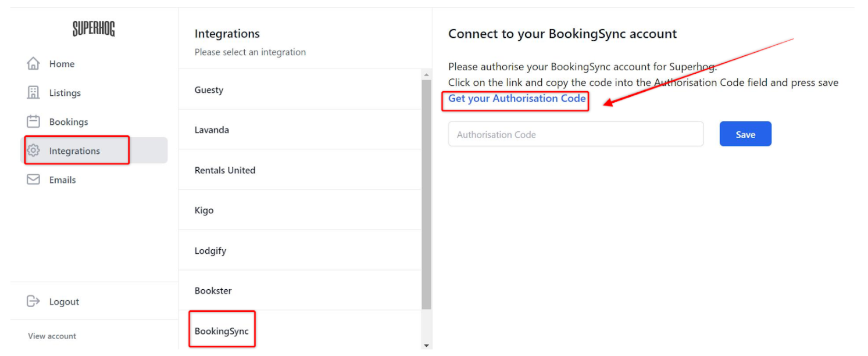Click the Bookings calendar icon
This screenshot has width=868, height=356.
(34, 122)
